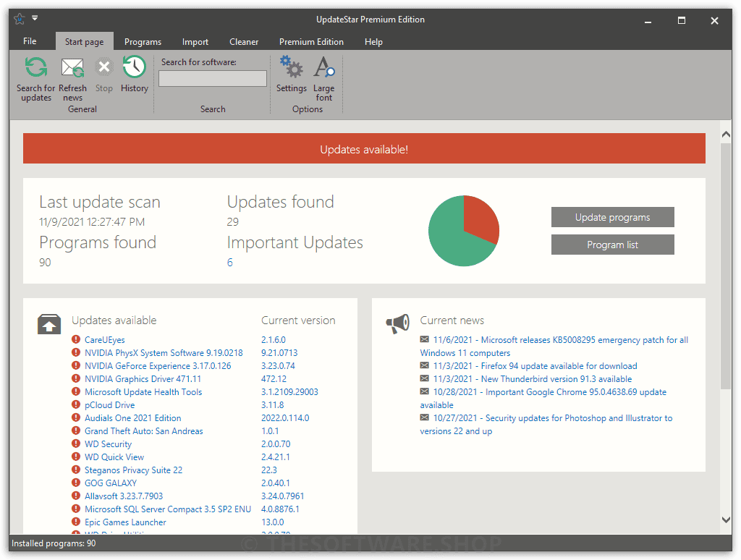
Task: Open the Import tab
Action: pyautogui.click(x=195, y=41)
